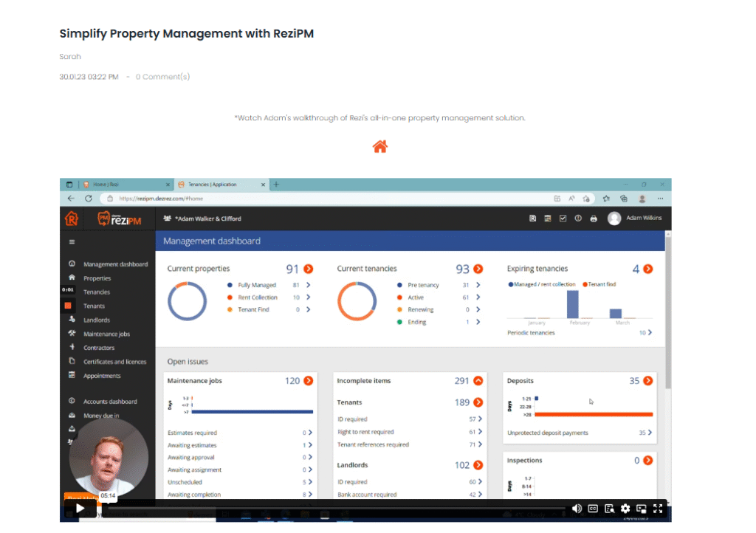Click the Awaiting completion row
This screenshot has width=756, height=533.
(240, 495)
